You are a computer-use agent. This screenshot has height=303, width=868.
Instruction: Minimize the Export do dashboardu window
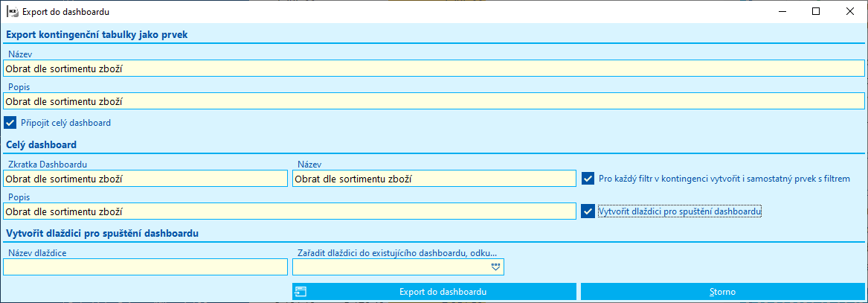(x=781, y=11)
